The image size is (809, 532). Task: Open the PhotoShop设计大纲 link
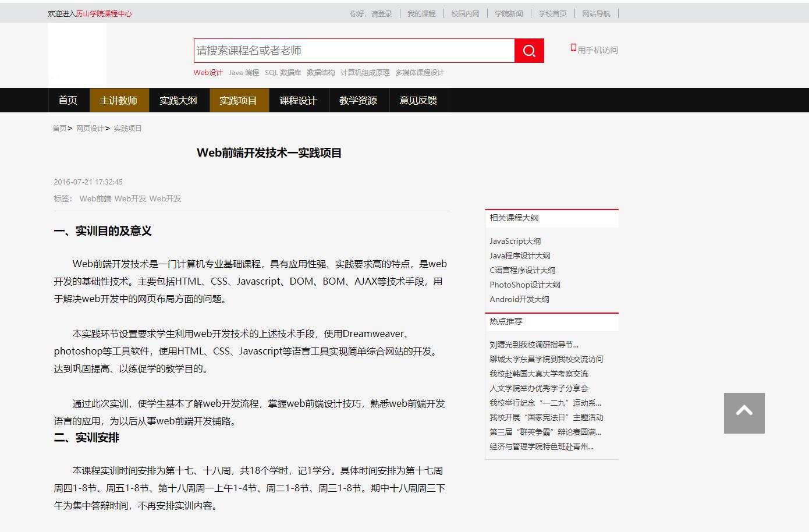point(524,285)
